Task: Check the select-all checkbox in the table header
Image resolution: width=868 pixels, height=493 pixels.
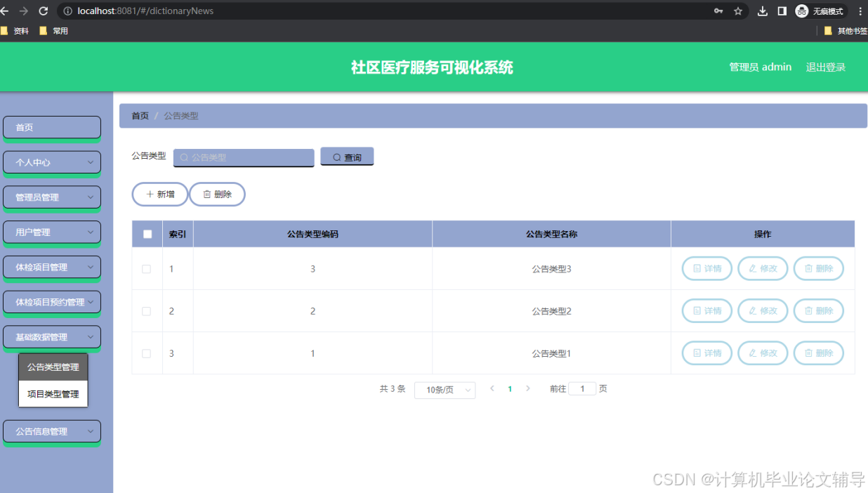Action: pos(147,233)
